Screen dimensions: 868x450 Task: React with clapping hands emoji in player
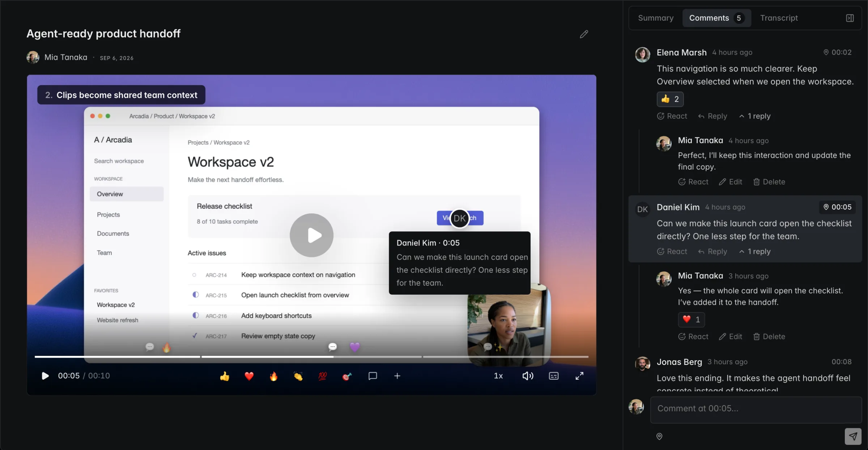(298, 376)
